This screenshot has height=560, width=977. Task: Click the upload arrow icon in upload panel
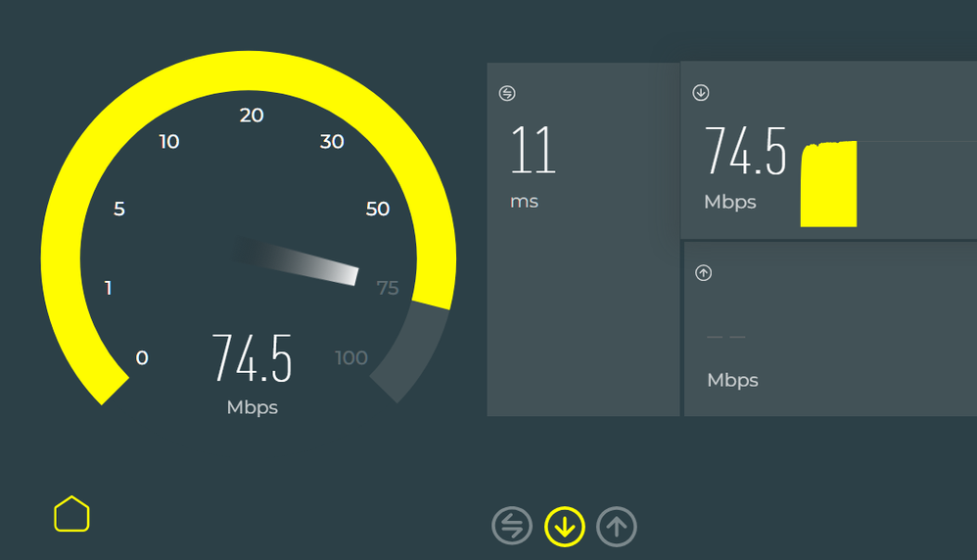coord(703,273)
